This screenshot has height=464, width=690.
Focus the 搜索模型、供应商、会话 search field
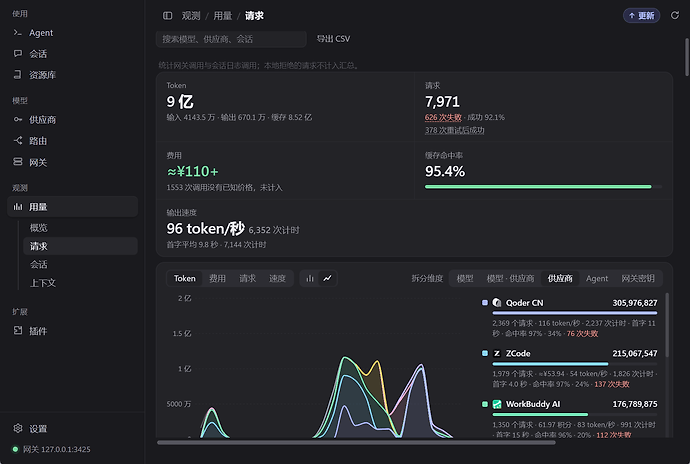tap(231, 39)
